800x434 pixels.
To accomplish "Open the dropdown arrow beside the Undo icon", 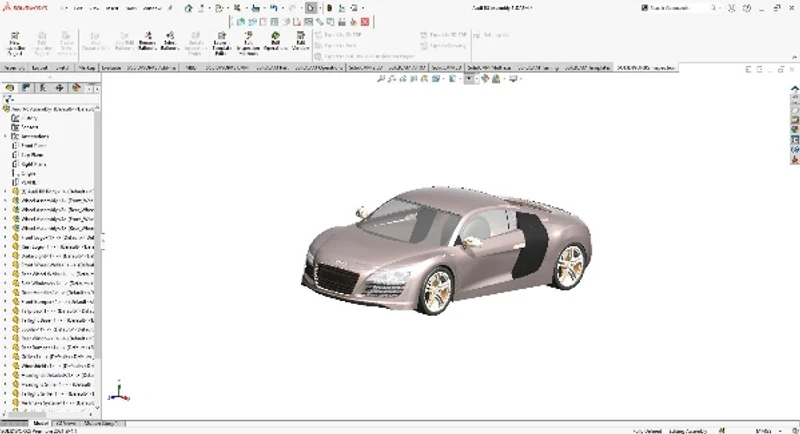I will tap(282, 8).
